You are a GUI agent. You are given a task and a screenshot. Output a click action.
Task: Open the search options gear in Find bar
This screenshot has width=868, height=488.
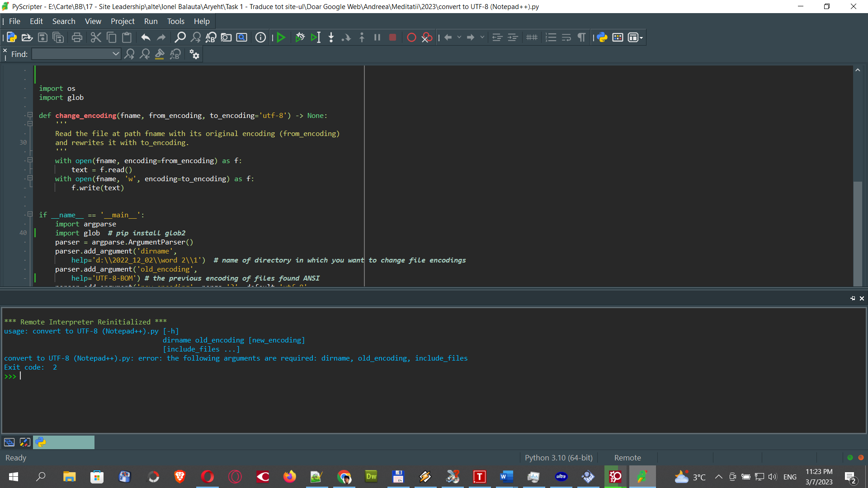(x=194, y=54)
